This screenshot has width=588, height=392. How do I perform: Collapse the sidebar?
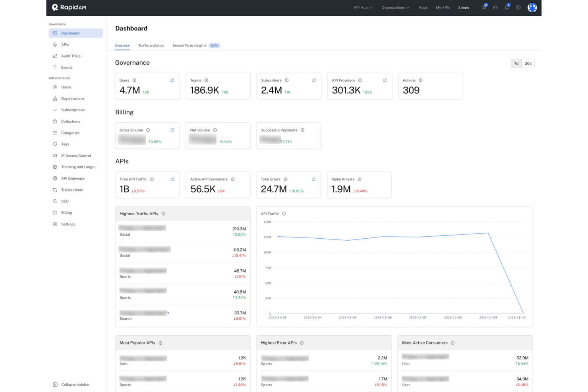[71, 384]
